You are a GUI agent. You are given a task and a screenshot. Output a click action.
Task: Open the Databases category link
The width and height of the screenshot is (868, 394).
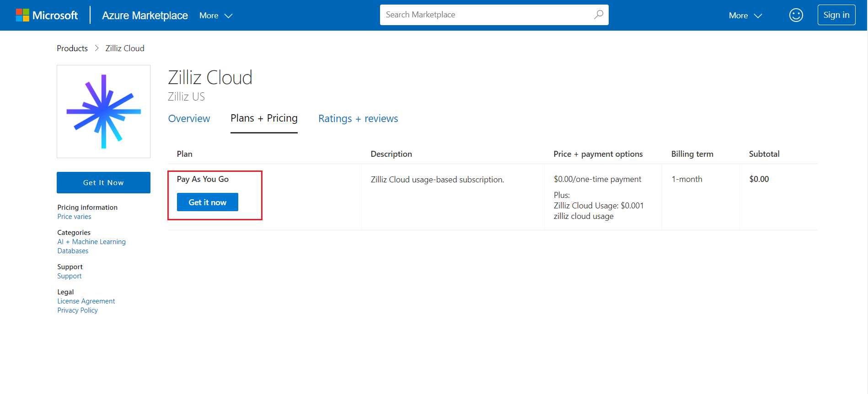pyautogui.click(x=73, y=251)
